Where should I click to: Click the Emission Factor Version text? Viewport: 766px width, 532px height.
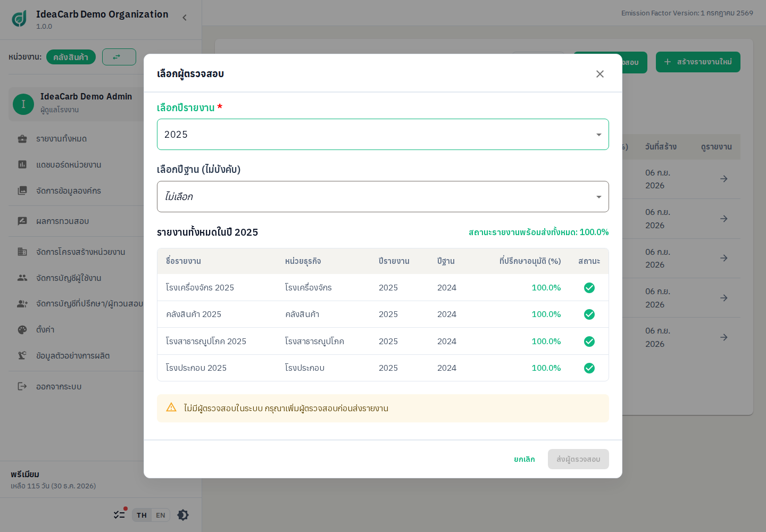[687, 13]
